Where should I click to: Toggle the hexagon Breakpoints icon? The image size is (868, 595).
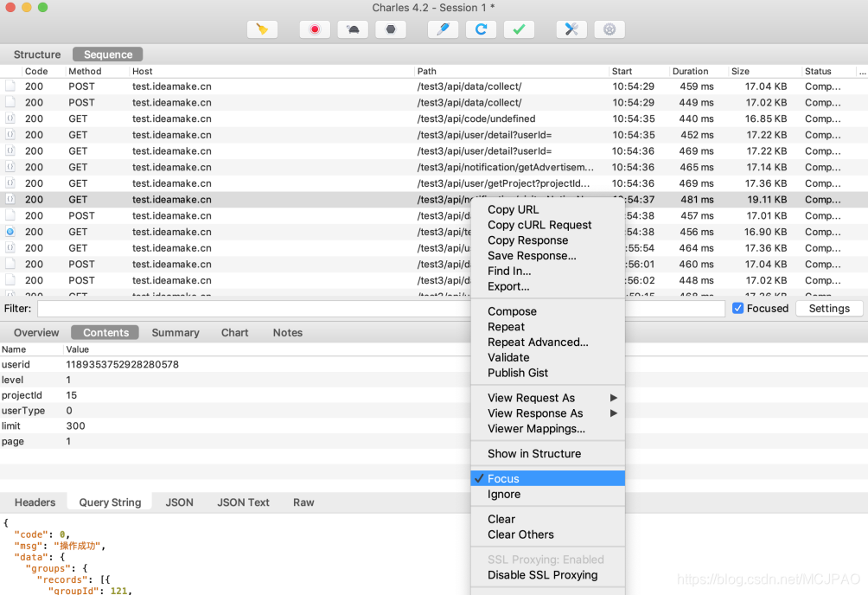point(391,29)
